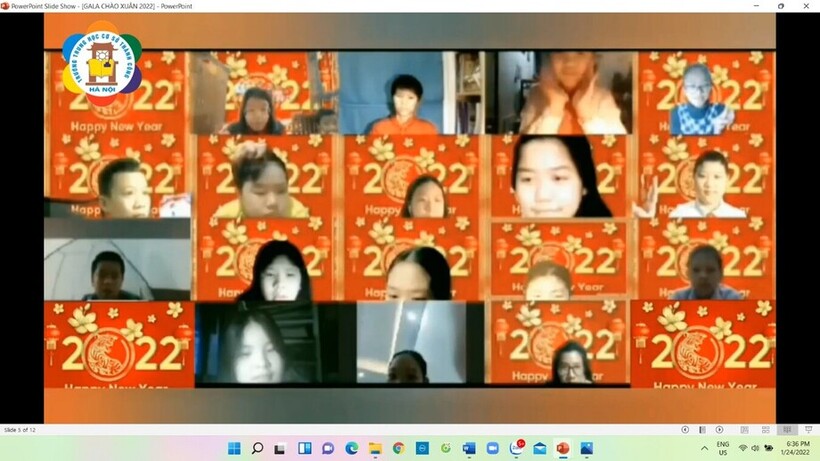Viewport: 820px width, 461px height.
Task: Open File Explorer from taskbar
Action: pyautogui.click(x=375, y=448)
